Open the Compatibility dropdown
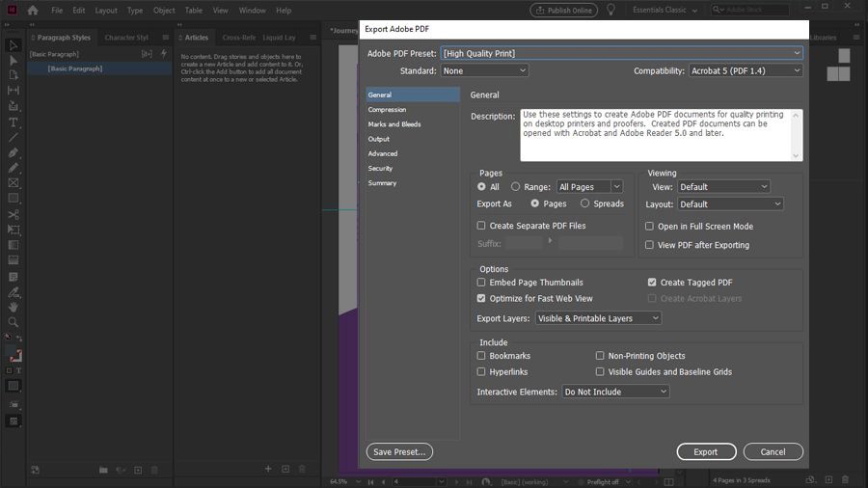 [x=746, y=70]
